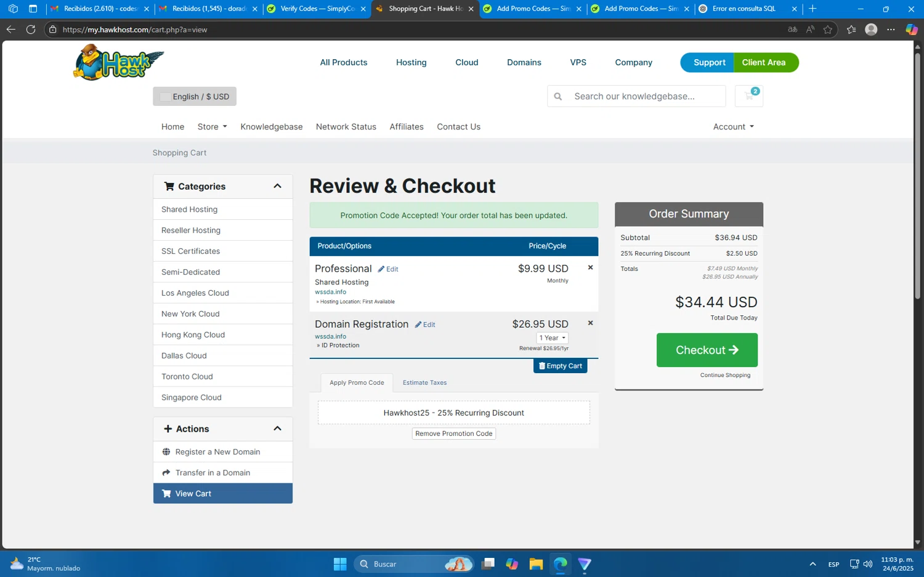Remove Professional hosting item with its X
Viewport: 924px width, 577px height.
590,267
